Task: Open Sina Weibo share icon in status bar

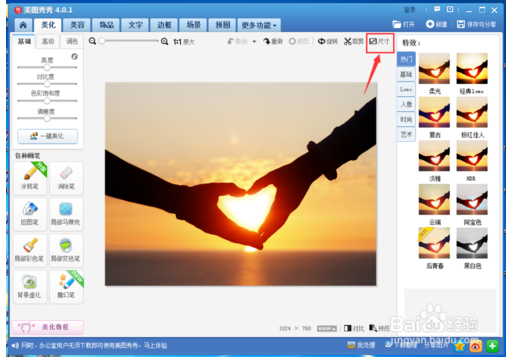Action: pyautogui.click(x=476, y=346)
